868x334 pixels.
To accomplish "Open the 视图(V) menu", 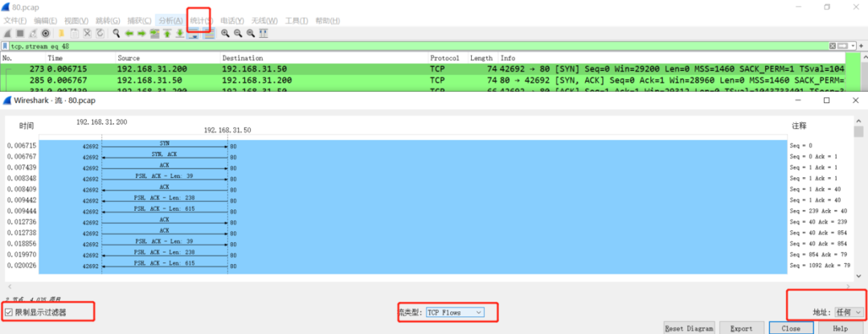I will point(76,20).
